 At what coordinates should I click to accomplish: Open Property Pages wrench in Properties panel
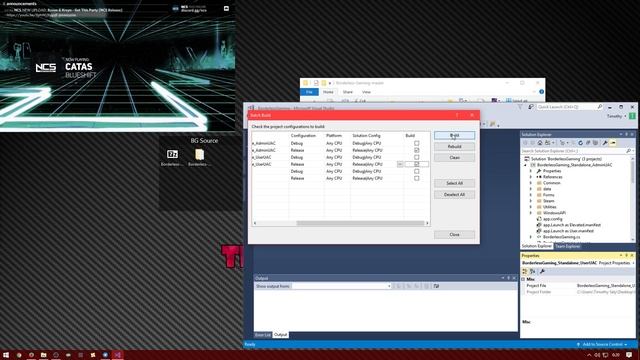[542, 271]
